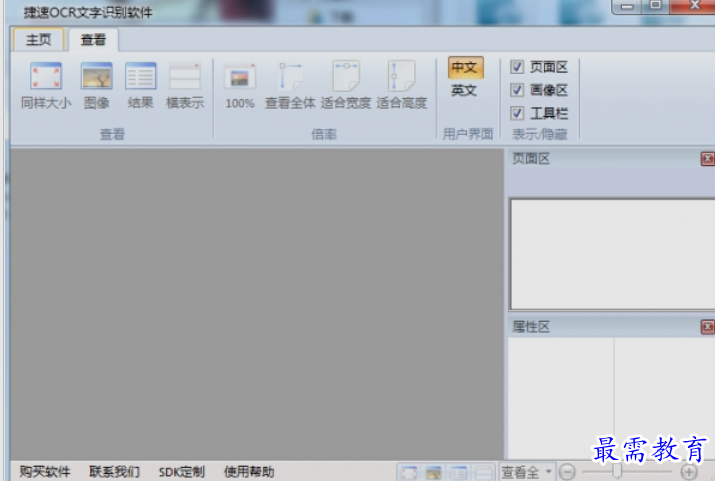Click inside the 页面区 thumbnail list box
This screenshot has width=715, height=481.
tap(612, 254)
